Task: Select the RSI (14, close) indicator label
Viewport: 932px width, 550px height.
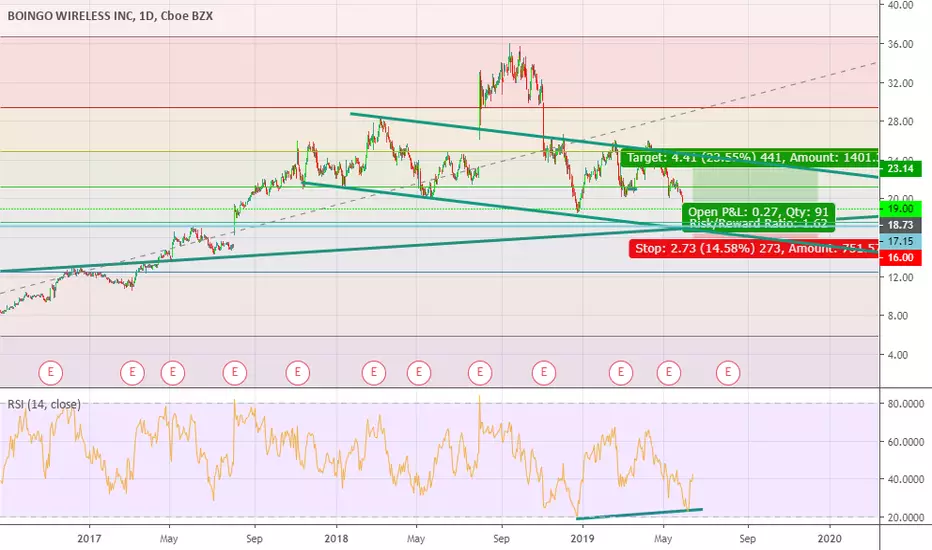Action: tap(44, 404)
